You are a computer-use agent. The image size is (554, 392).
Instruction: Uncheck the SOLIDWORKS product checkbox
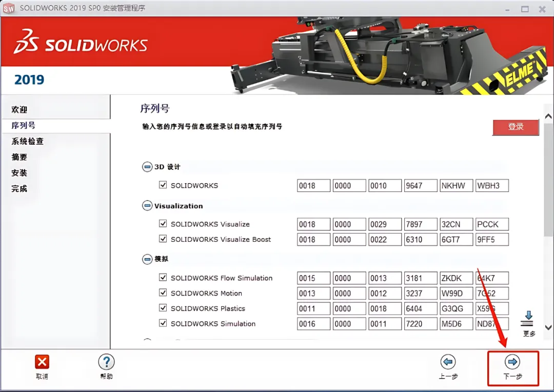pos(163,185)
